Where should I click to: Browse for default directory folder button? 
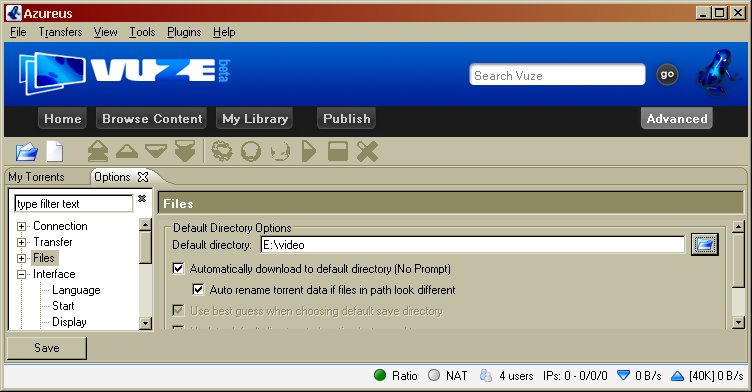705,245
